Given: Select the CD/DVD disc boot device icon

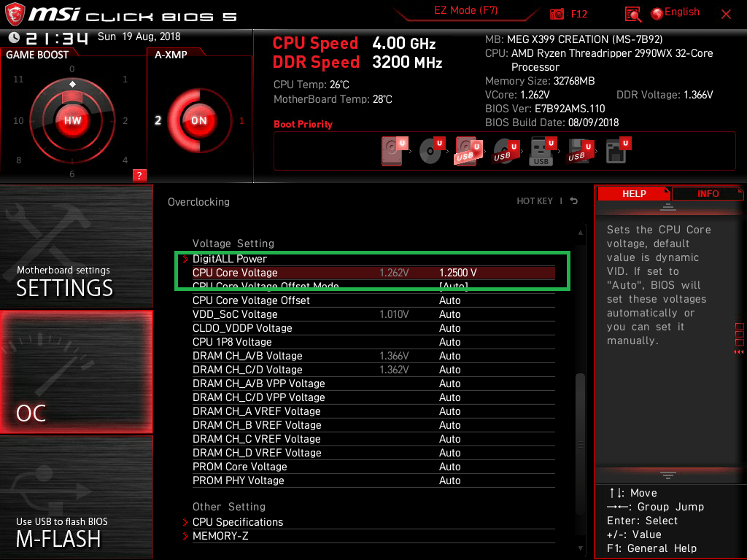Looking at the screenshot, I should click(x=431, y=151).
